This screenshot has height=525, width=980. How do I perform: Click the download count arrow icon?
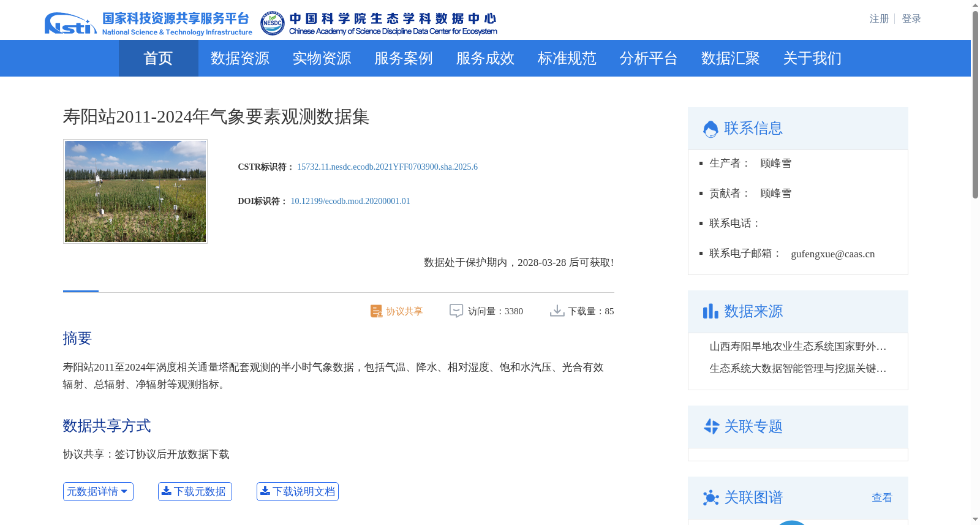tap(557, 311)
